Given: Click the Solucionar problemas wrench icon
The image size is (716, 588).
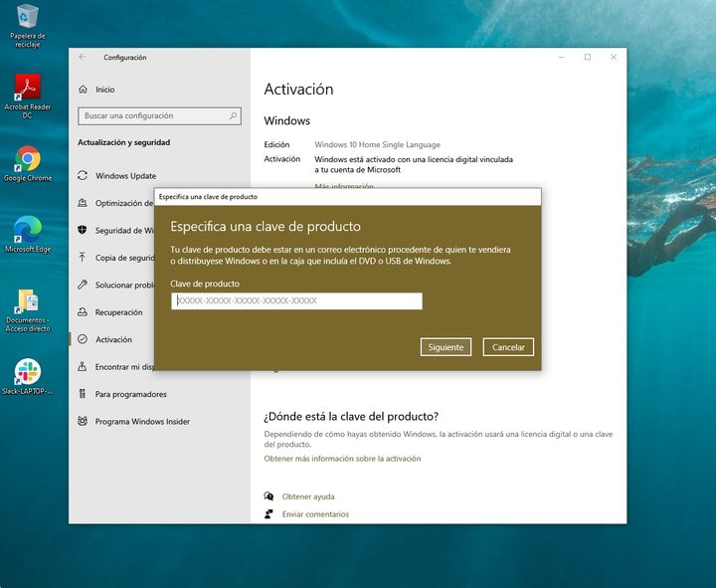Looking at the screenshot, I should [83, 285].
